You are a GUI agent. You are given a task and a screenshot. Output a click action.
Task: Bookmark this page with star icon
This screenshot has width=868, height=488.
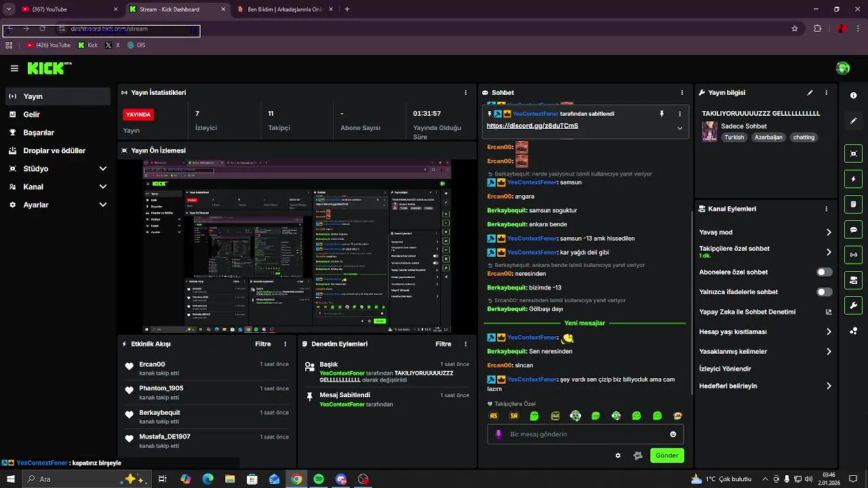click(x=795, y=28)
